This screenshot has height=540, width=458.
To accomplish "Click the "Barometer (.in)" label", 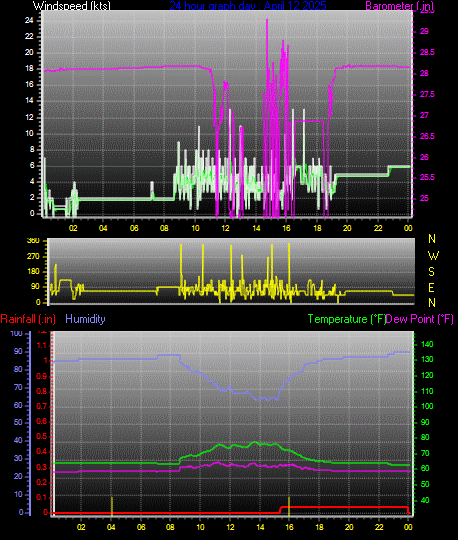I will [x=399, y=6].
